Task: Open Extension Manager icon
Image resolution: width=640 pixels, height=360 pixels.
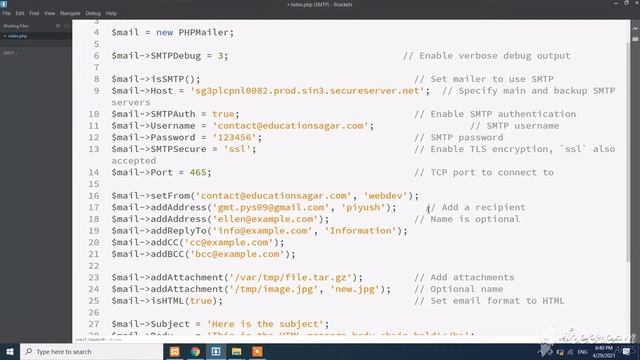Action: coord(635,39)
